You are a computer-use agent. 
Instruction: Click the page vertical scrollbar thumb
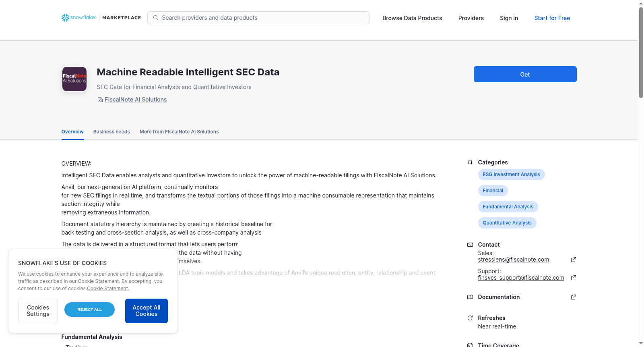[641, 52]
